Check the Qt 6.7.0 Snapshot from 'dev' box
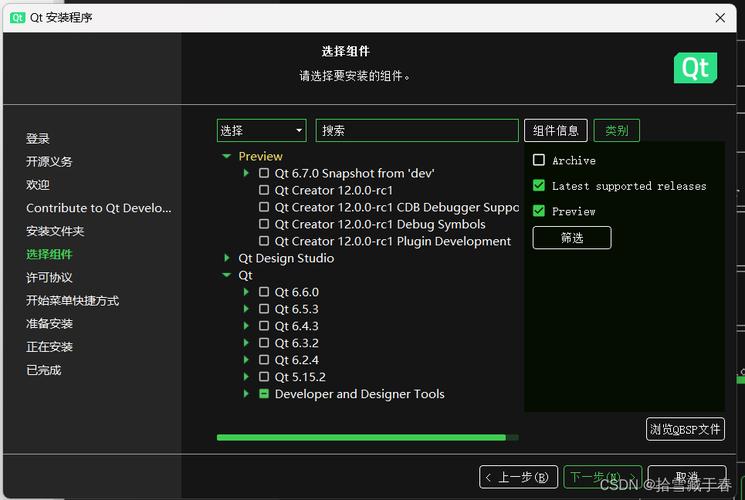This screenshot has height=500, width=745. (x=264, y=173)
